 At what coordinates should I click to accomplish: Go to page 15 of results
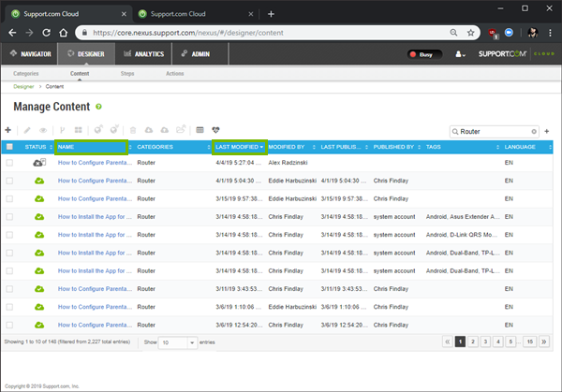coord(530,341)
